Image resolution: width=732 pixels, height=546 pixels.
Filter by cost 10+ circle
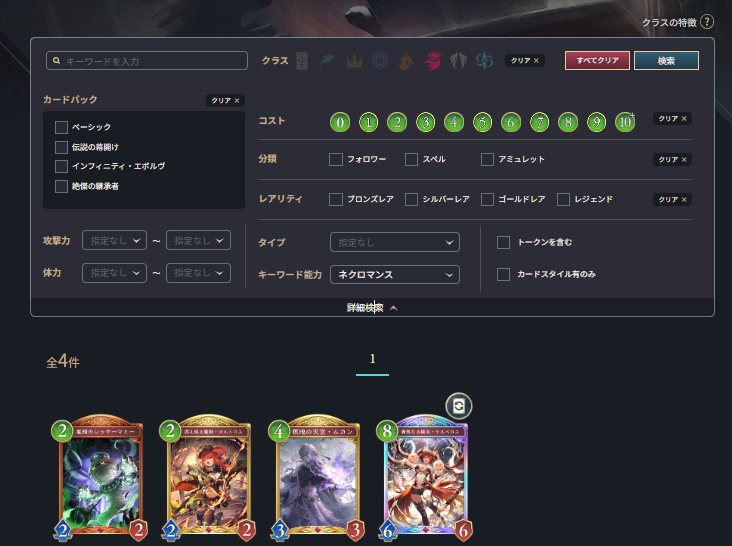[x=625, y=122]
